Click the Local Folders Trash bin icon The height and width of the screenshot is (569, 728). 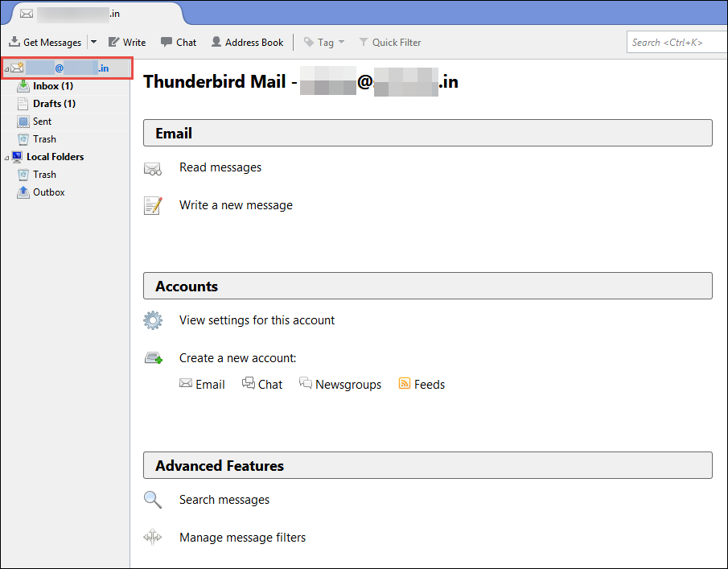(x=23, y=175)
